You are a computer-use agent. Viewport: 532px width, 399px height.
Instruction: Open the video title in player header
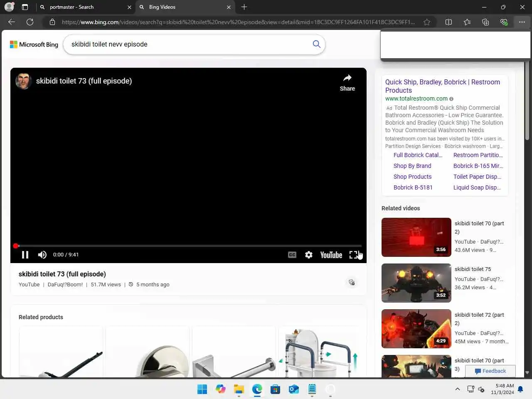[x=84, y=81]
